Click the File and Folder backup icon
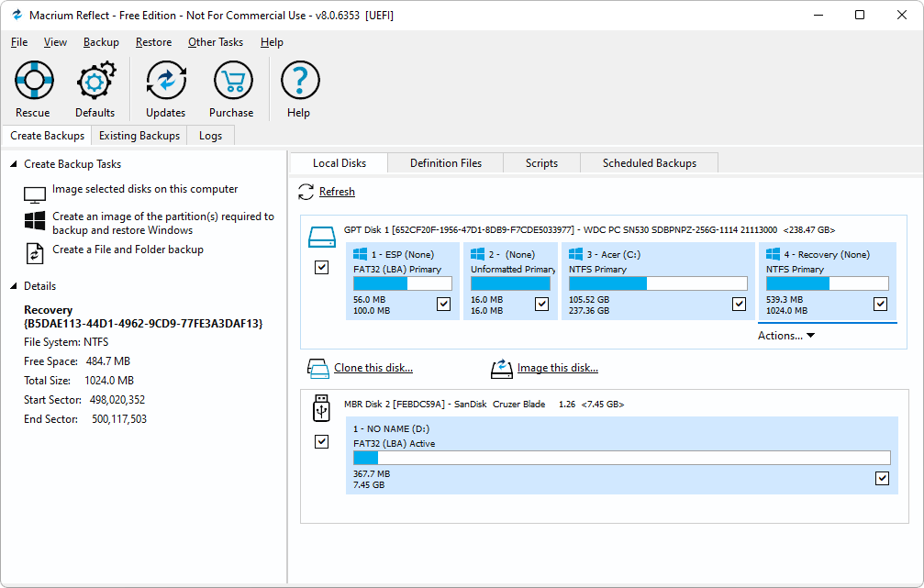Viewport: 924px width, 588px height. pyautogui.click(x=35, y=252)
